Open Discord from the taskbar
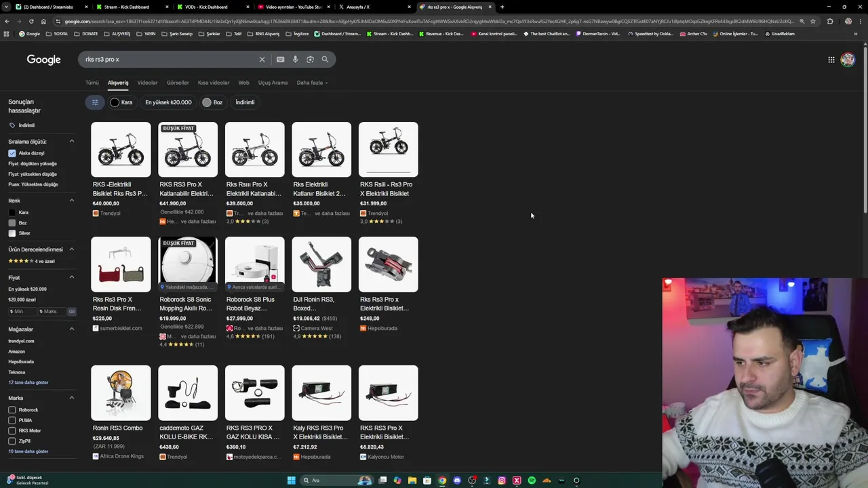 pyautogui.click(x=457, y=481)
